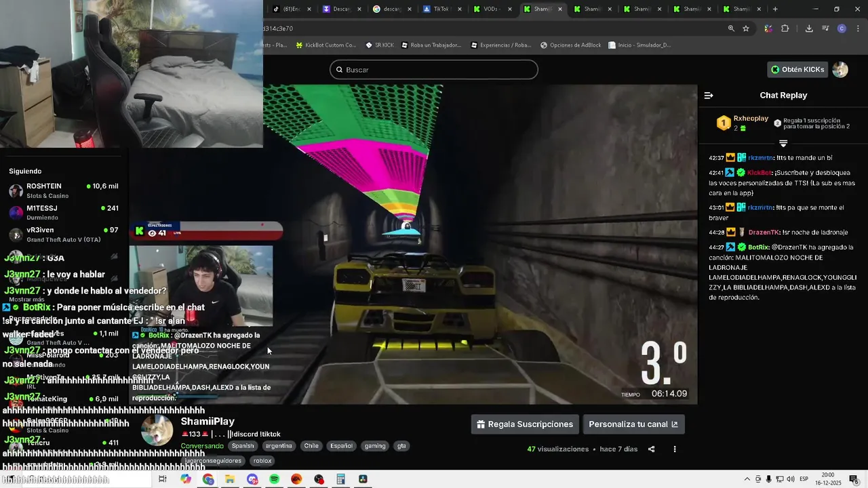
Task: Click the taskbar clock showing 20:00
Action: (828, 479)
